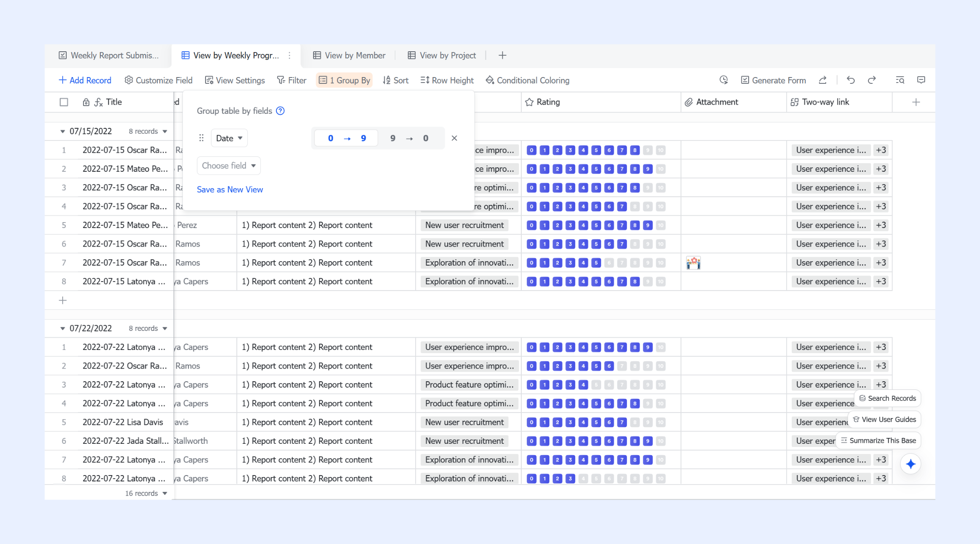Add a record to the 07/15/2022 group
This screenshot has height=544, width=980.
[x=63, y=300]
